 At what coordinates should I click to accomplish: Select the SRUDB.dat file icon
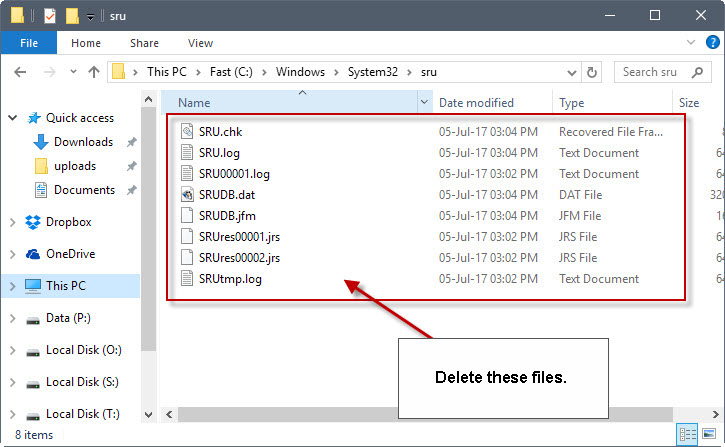(x=187, y=195)
